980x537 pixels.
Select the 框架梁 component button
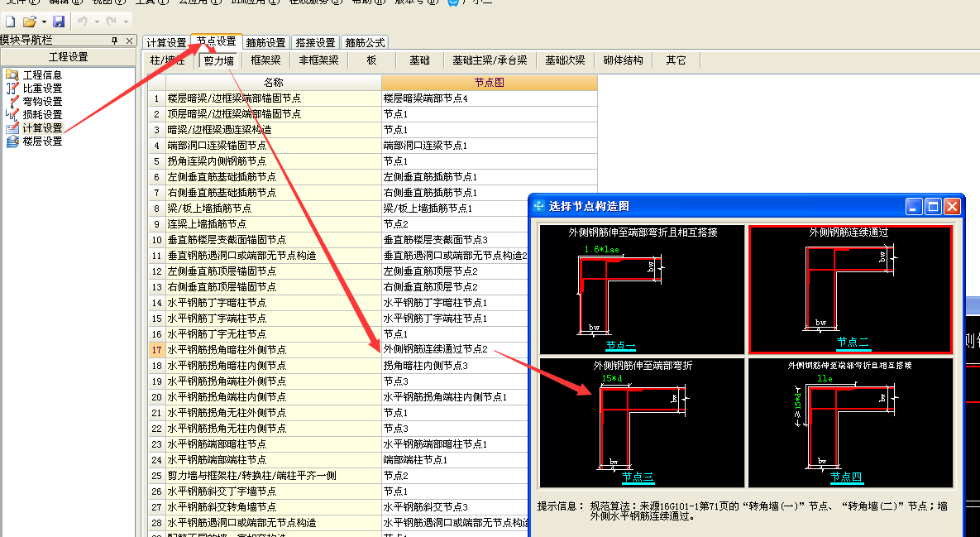click(x=265, y=60)
